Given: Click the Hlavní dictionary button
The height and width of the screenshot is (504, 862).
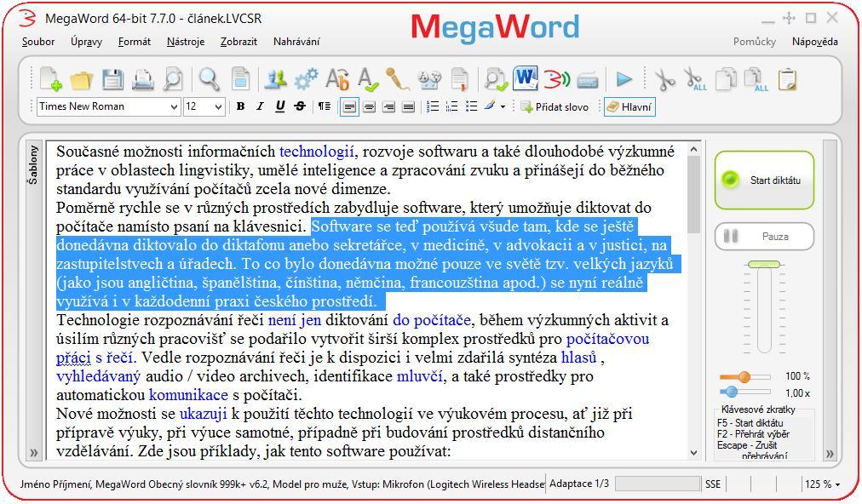Looking at the screenshot, I should pos(629,106).
